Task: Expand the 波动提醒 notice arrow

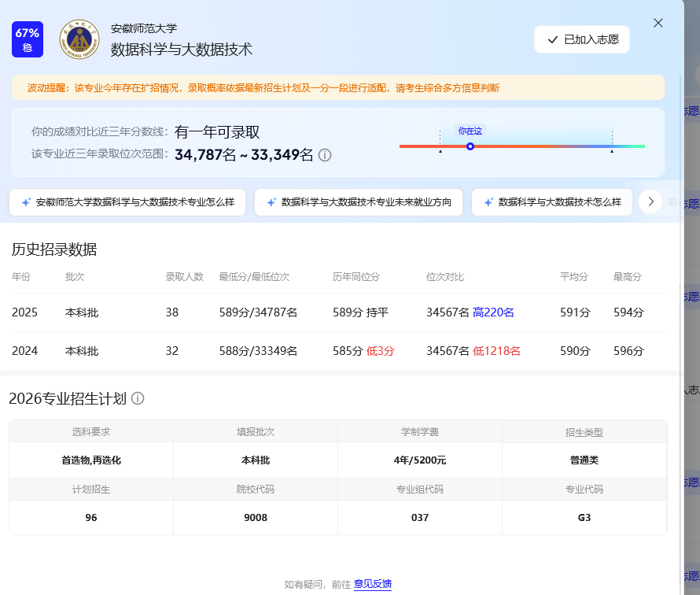Action: click(643, 87)
